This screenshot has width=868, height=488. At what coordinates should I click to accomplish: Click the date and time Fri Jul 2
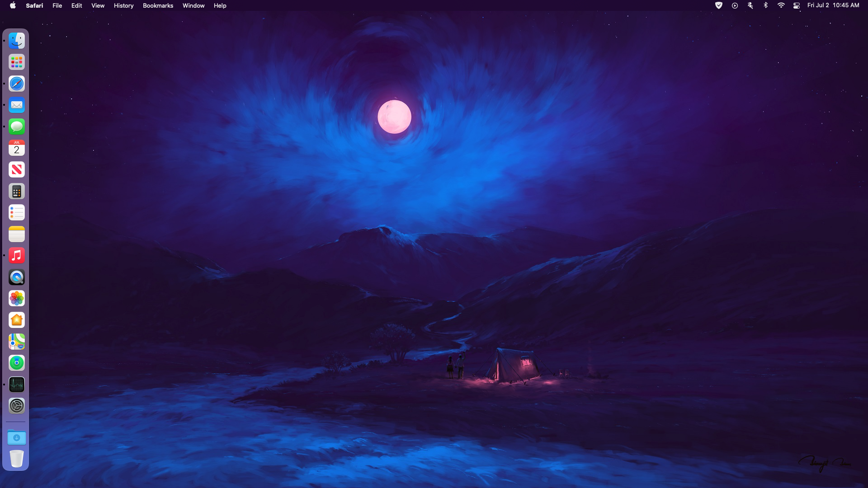(833, 5)
